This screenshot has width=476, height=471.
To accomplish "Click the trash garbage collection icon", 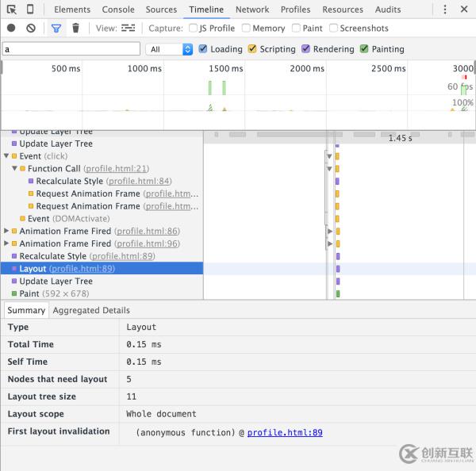I will [75, 28].
